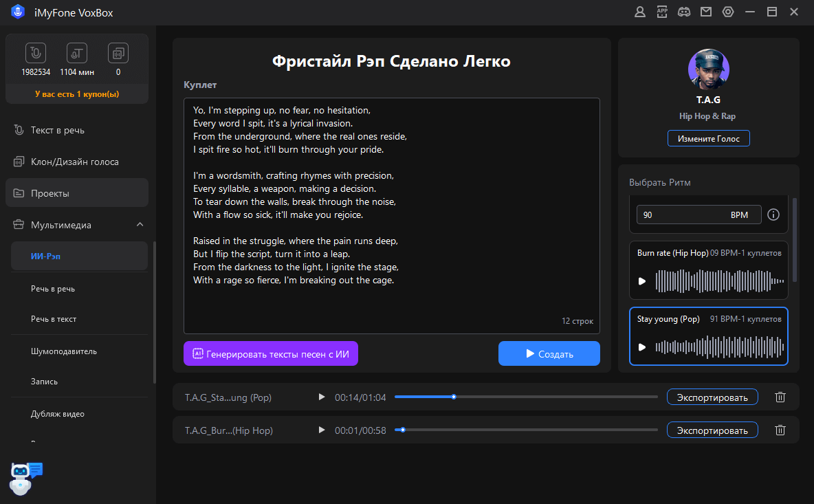This screenshot has height=504, width=814.
Task: Click the iMyFone VoxBox logo icon
Action: click(18, 12)
